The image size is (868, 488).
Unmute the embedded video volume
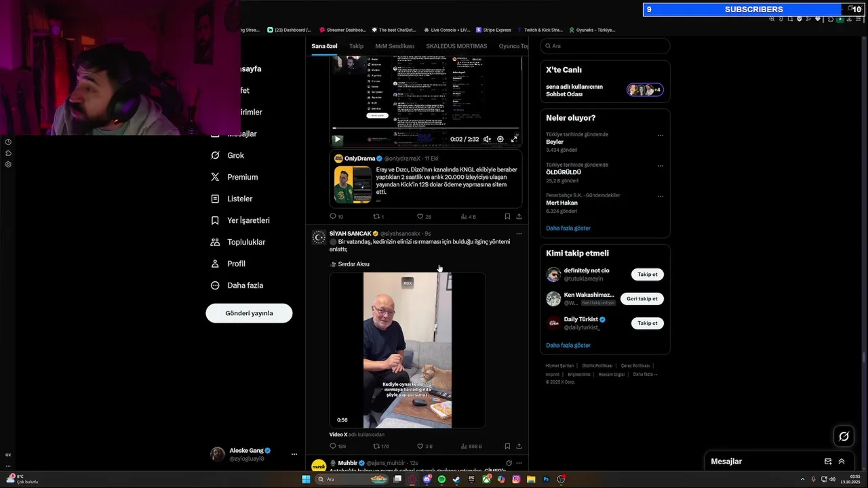(x=487, y=139)
